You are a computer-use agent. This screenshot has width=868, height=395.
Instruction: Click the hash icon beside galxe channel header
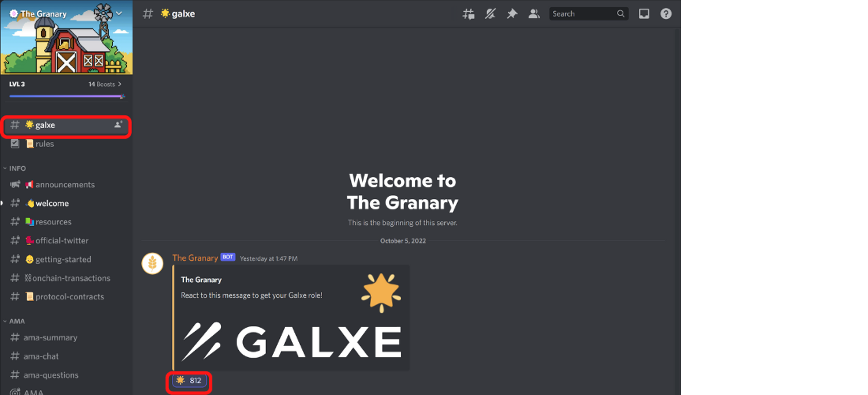[148, 14]
